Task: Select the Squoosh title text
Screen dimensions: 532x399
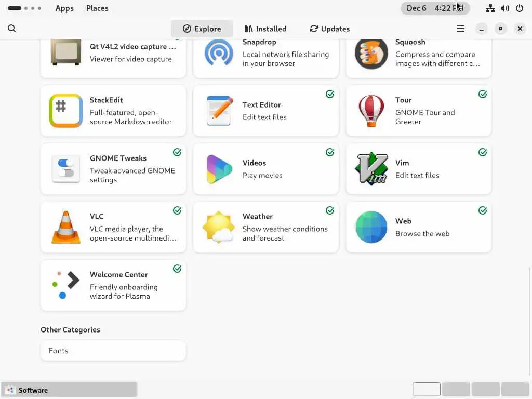Action: [x=410, y=42]
